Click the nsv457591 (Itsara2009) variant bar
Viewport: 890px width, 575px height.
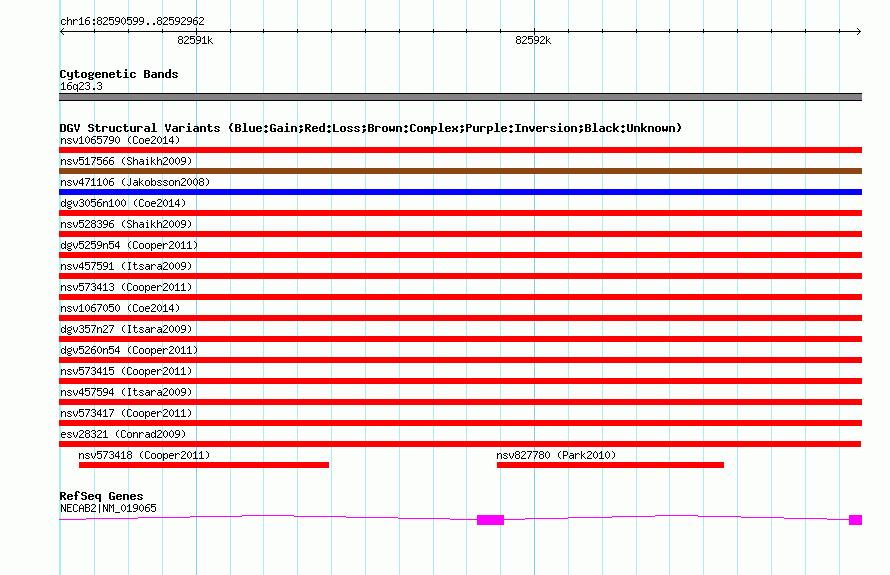[460, 276]
